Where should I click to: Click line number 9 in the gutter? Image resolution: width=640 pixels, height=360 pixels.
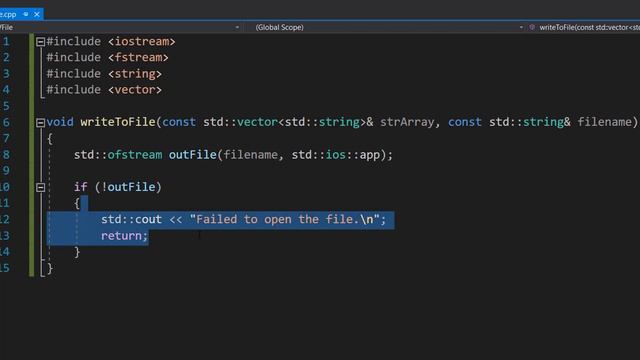click(6, 171)
